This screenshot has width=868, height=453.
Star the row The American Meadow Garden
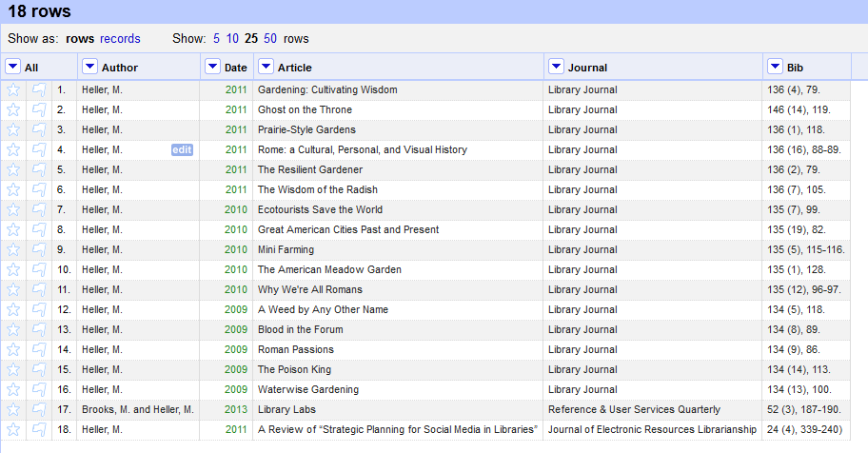coord(13,269)
